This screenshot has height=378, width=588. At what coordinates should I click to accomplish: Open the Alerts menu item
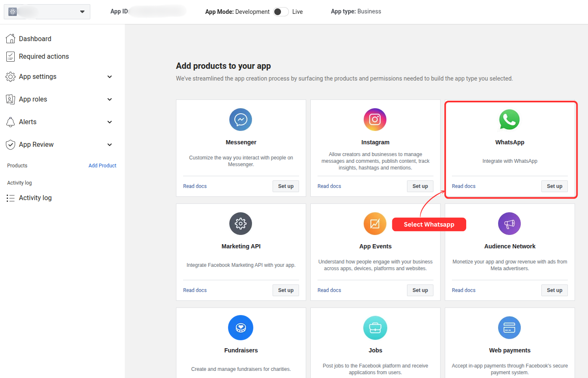[28, 122]
